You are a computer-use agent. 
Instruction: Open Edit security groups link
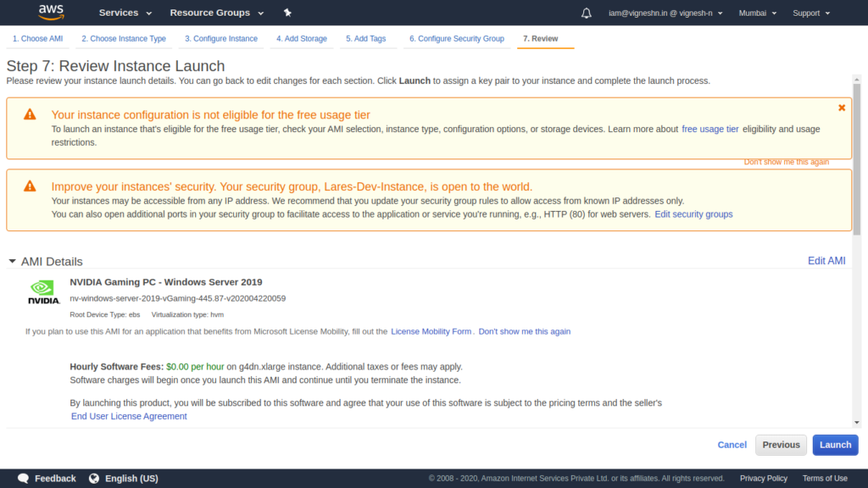coord(693,214)
